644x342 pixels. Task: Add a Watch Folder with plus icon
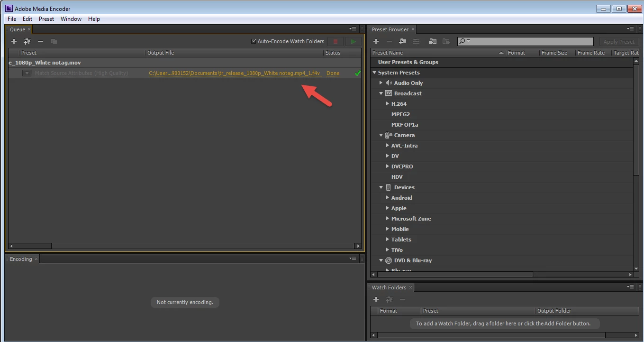tap(376, 300)
